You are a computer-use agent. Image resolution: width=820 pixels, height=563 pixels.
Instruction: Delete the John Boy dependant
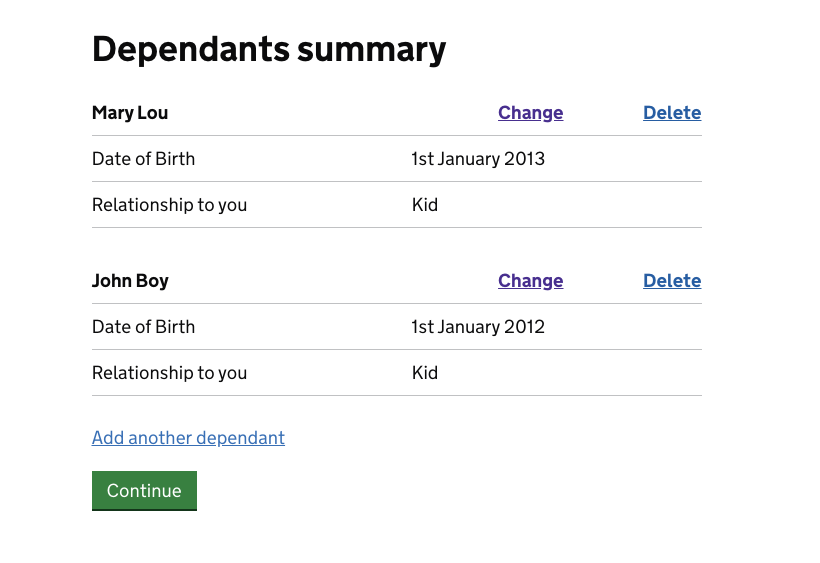(x=672, y=281)
